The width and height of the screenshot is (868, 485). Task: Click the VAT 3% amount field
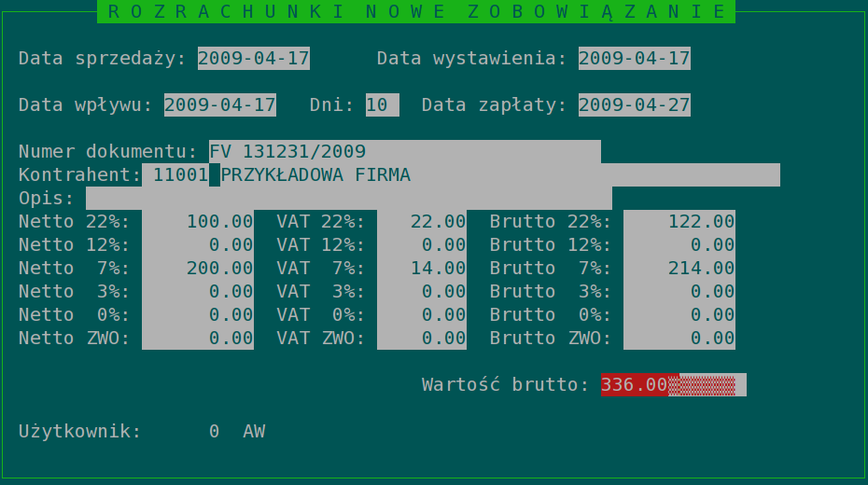422,291
